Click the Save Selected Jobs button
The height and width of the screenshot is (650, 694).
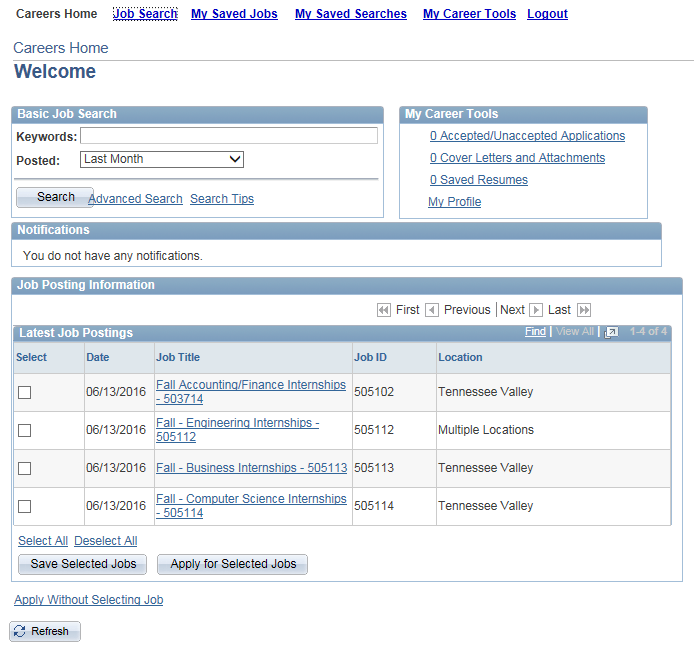click(x=82, y=564)
